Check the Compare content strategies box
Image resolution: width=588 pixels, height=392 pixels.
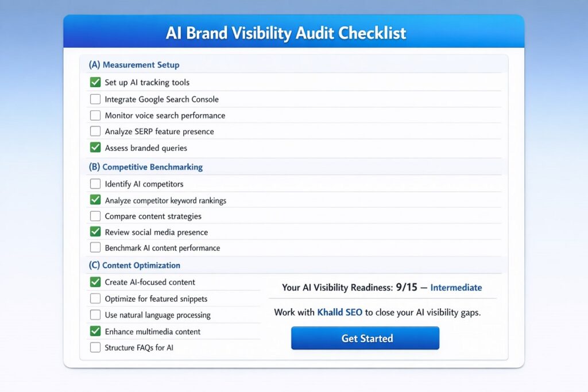click(x=95, y=216)
